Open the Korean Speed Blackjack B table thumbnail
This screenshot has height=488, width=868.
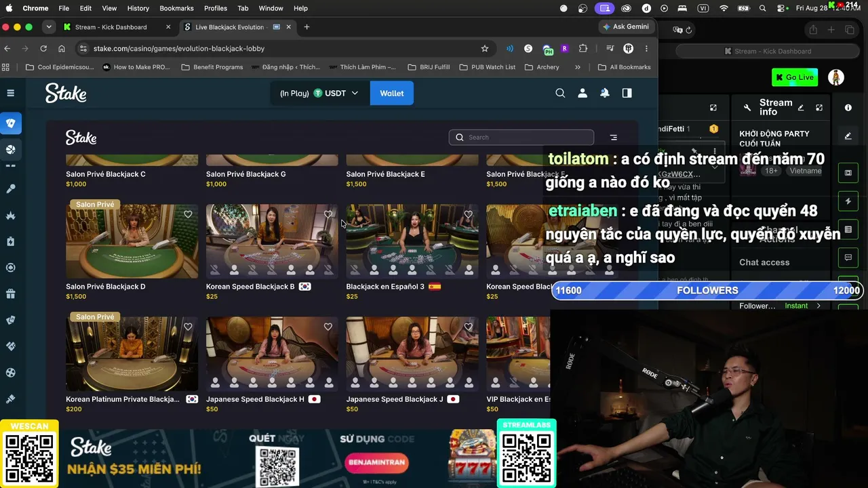(272, 241)
